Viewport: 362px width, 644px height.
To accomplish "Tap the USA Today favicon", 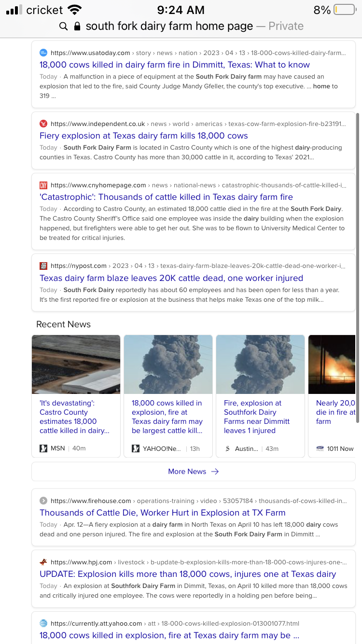I will click(43, 53).
